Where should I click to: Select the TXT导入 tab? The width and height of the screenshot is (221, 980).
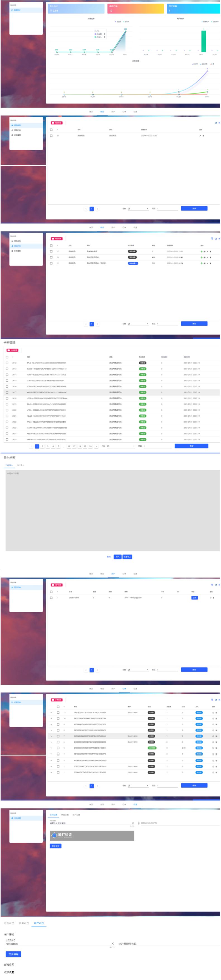[9, 465]
